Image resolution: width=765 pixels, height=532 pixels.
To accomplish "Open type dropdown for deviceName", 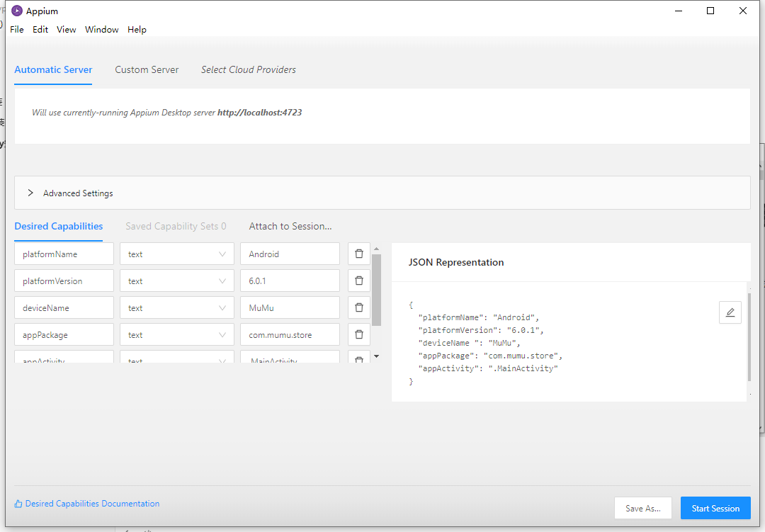I will click(x=176, y=307).
